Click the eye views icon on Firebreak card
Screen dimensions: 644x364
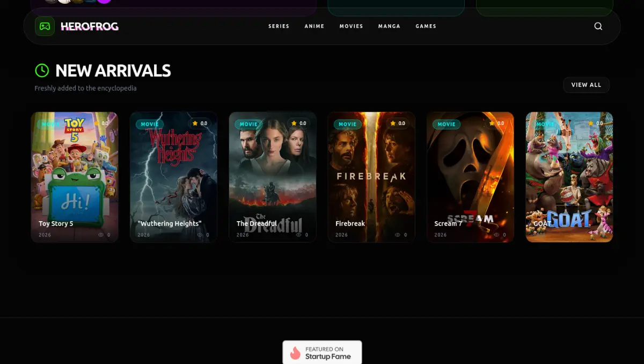tap(398, 235)
